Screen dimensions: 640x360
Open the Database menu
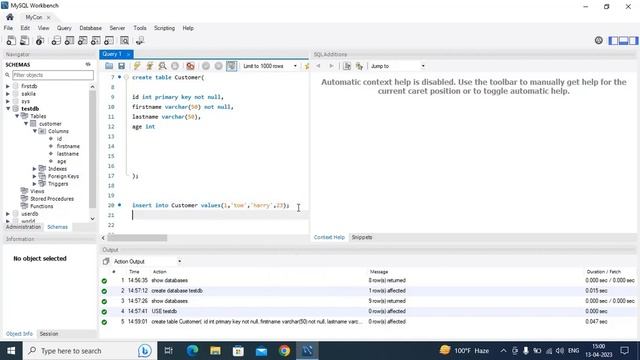tap(91, 28)
